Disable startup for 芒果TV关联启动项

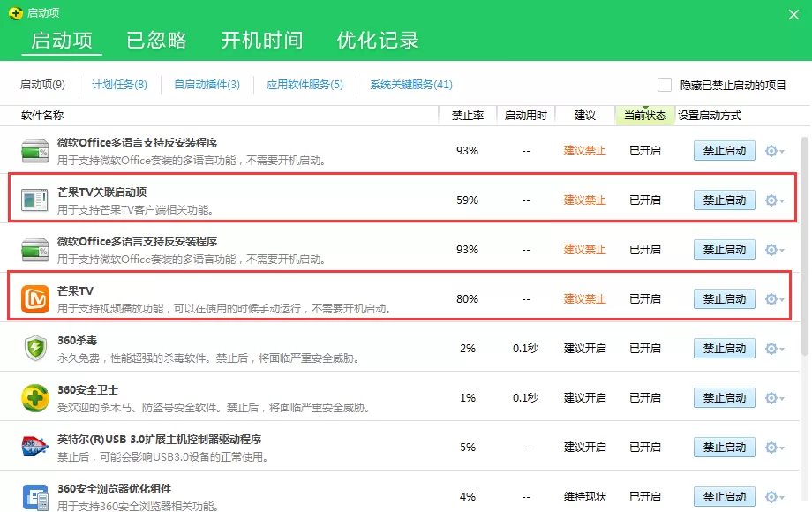pos(725,200)
